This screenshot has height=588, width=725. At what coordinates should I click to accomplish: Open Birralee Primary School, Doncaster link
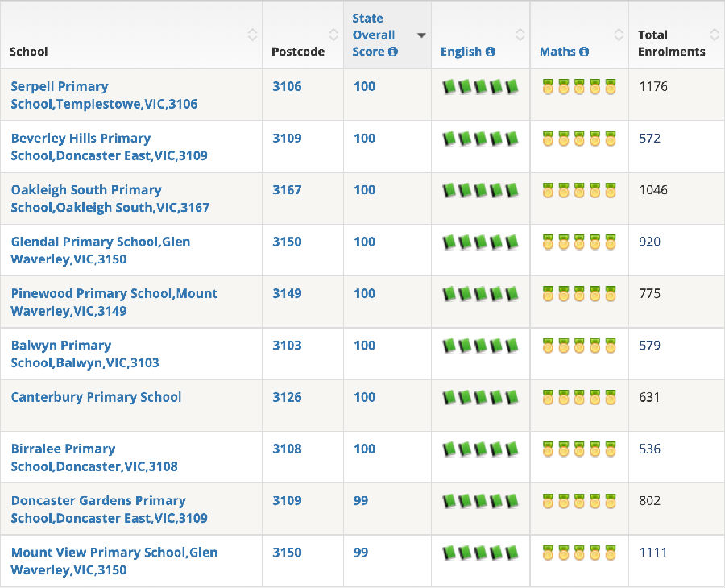coord(94,458)
